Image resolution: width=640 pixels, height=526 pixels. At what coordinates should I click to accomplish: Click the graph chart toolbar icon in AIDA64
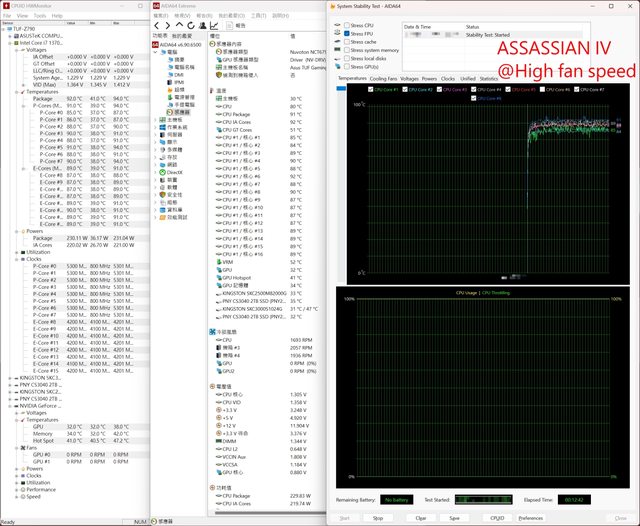click(213, 25)
